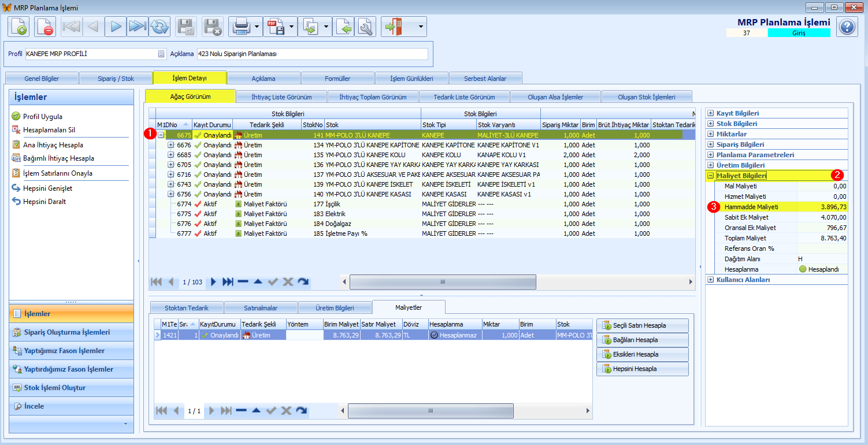Image resolution: width=868 pixels, height=445 pixels.
Task: Expand Planlama Parametreleri section
Action: pos(711,155)
